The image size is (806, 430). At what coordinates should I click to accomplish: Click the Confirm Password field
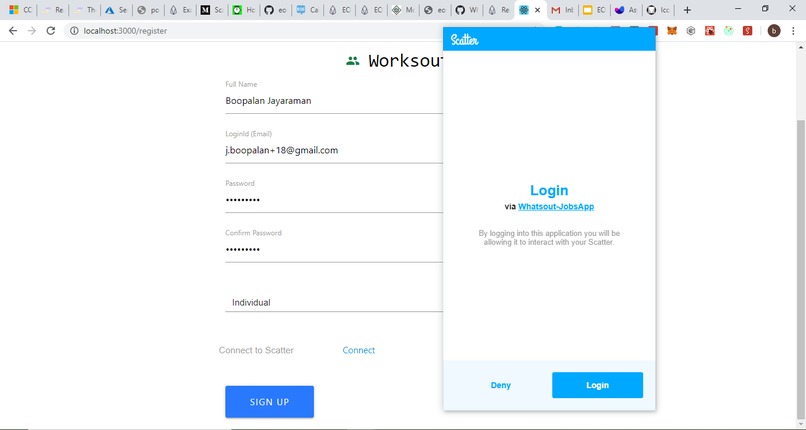[334, 250]
